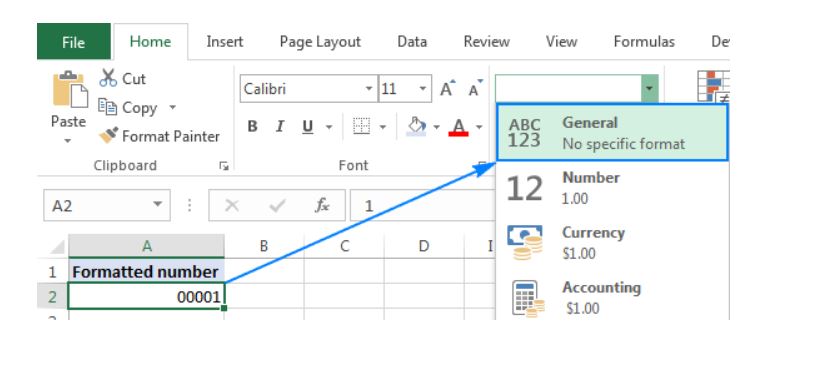Switch to the Insert tab
Image resolution: width=832 pixels, height=371 pixels.
coord(225,42)
